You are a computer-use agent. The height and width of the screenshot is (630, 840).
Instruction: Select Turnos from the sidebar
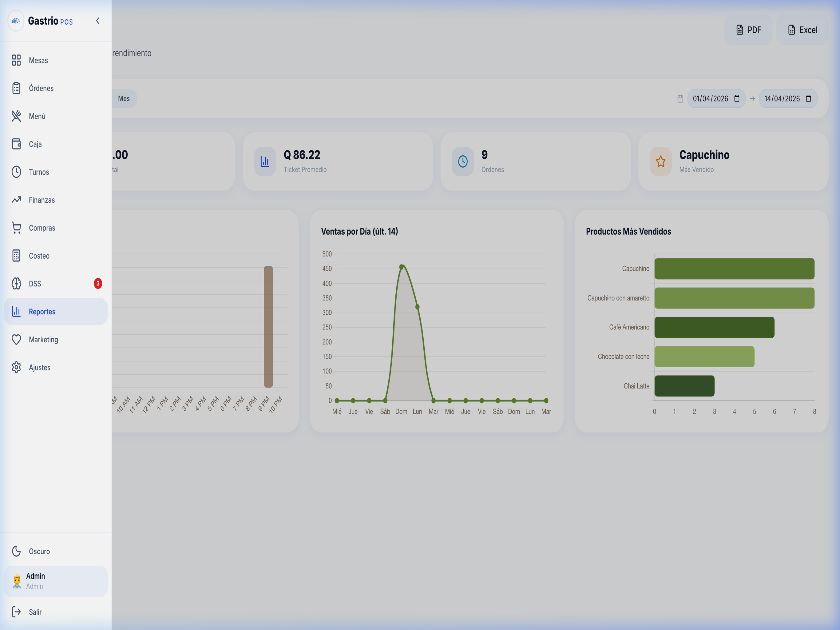[x=56, y=172]
